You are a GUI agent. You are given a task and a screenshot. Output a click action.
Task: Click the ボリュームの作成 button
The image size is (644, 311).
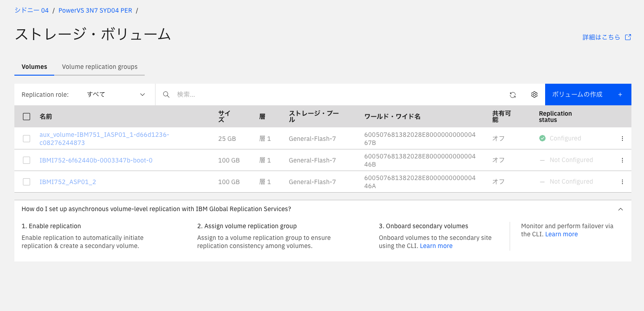(588, 95)
